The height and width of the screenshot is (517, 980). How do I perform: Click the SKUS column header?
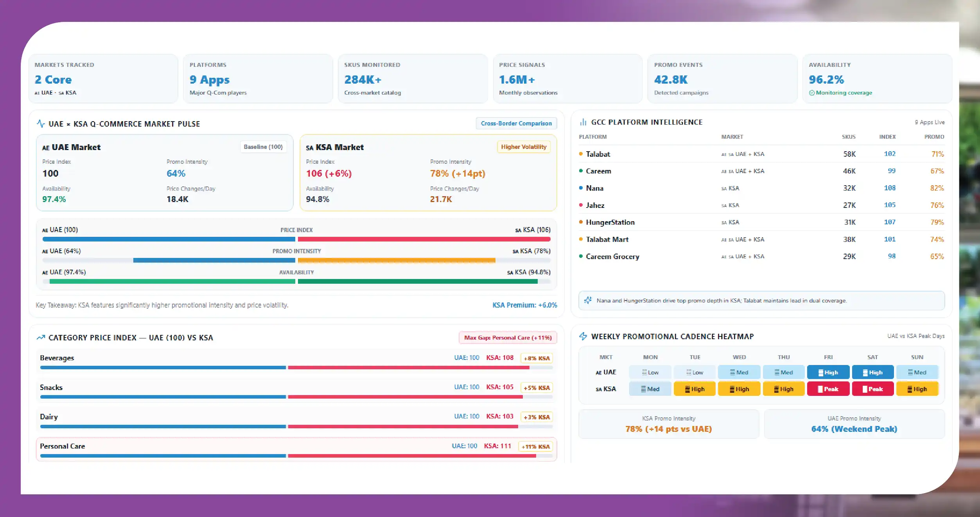click(x=849, y=137)
